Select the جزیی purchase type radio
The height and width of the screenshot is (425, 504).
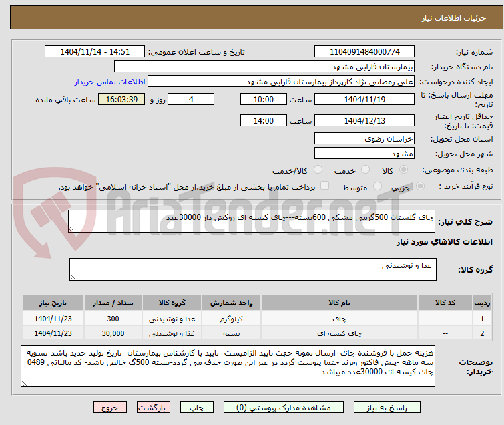coord(420,186)
